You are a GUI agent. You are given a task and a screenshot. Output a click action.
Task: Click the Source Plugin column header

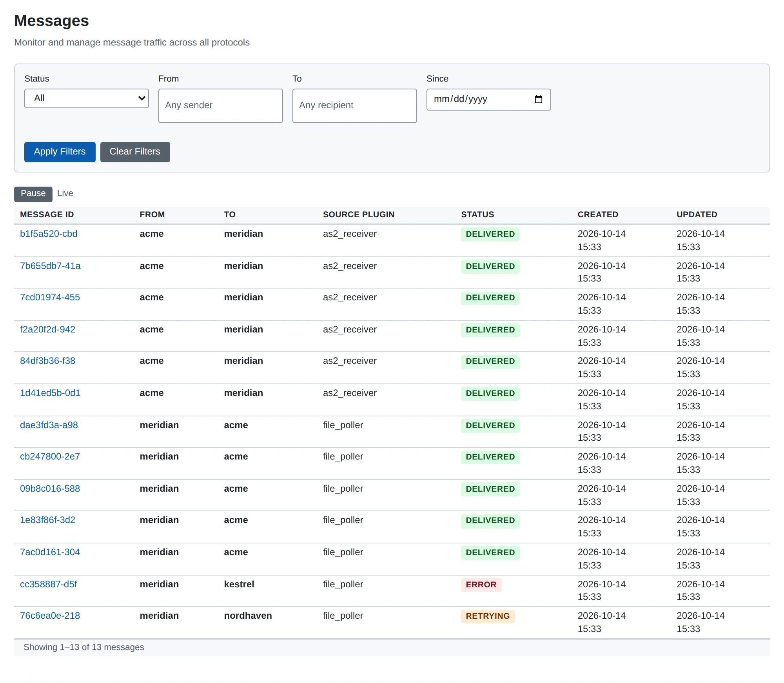click(359, 214)
